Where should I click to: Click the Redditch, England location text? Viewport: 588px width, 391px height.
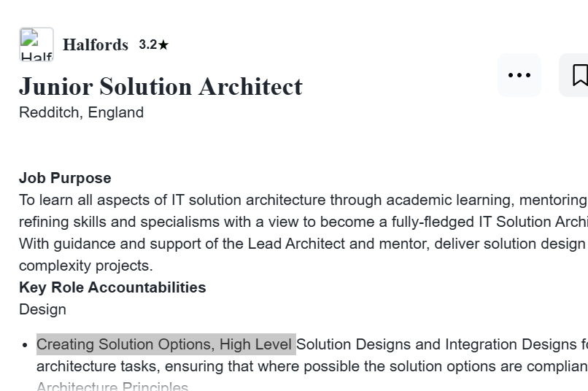81,112
